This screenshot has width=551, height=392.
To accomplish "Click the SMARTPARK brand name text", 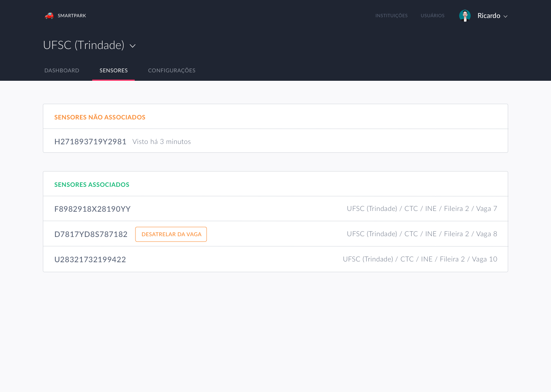I will coord(72,16).
